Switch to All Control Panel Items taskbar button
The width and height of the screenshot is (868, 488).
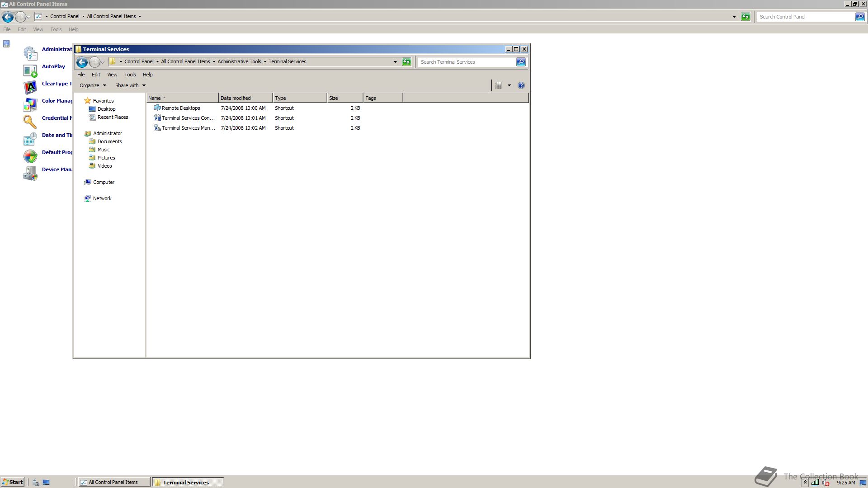point(114,482)
